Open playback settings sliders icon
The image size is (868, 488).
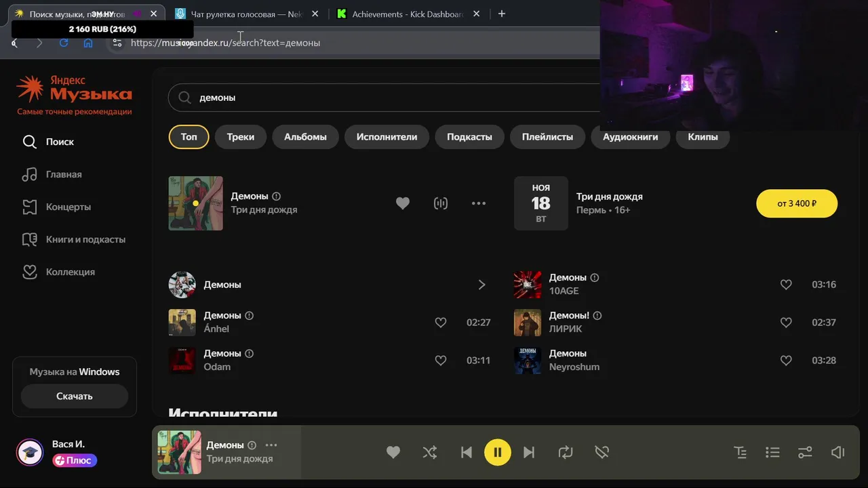click(x=805, y=452)
